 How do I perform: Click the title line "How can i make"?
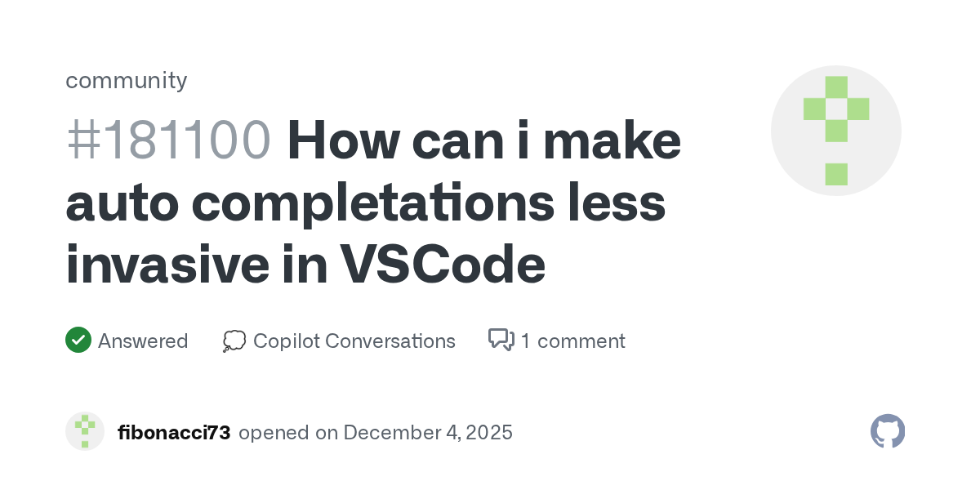483,140
